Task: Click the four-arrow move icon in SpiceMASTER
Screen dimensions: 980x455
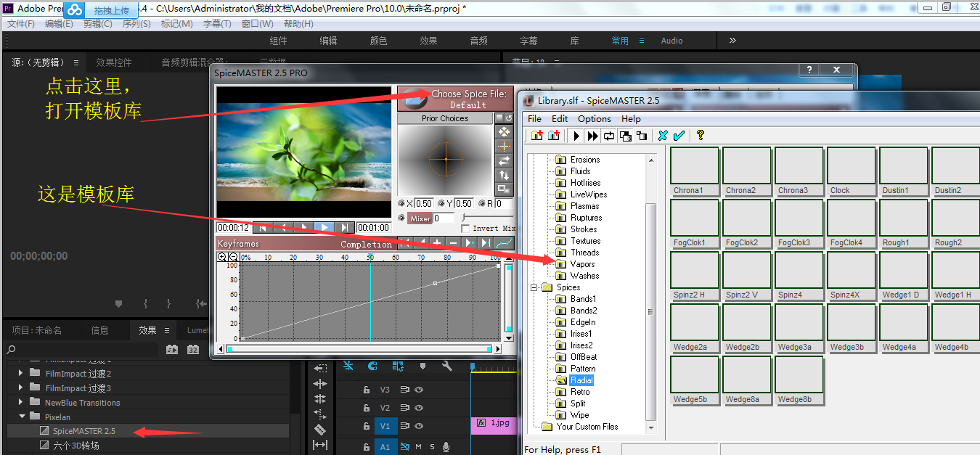Action: click(504, 131)
